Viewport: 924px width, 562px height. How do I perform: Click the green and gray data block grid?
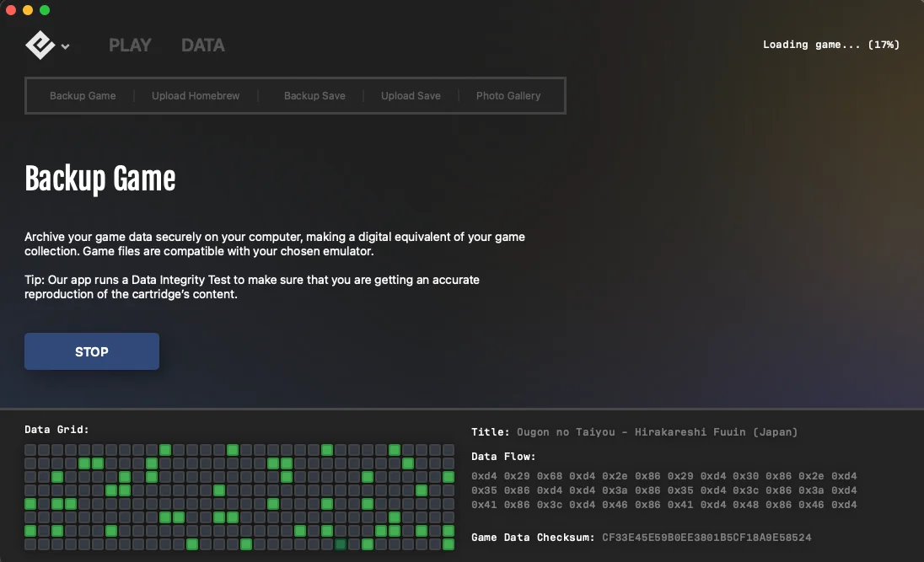(239, 497)
